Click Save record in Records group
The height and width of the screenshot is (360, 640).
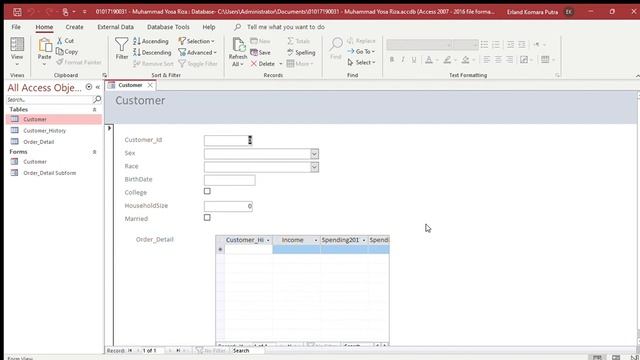click(x=260, y=52)
